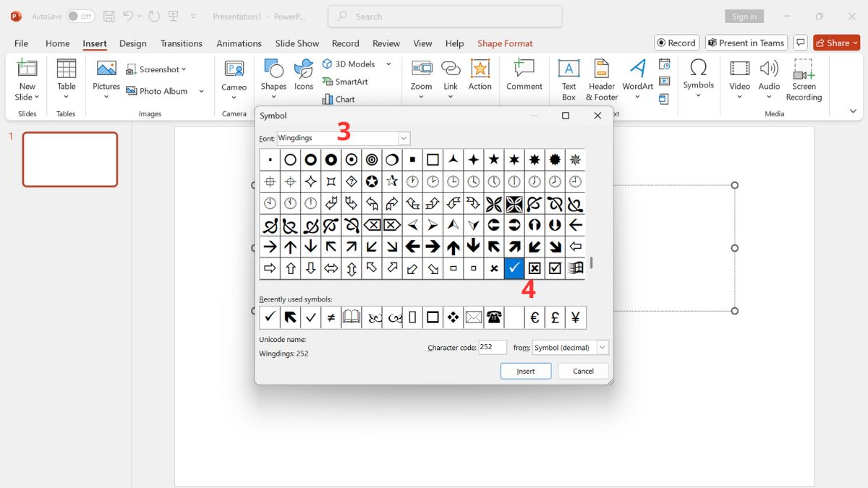The height and width of the screenshot is (488, 868).
Task: Open the Table insert tool
Action: [67, 79]
